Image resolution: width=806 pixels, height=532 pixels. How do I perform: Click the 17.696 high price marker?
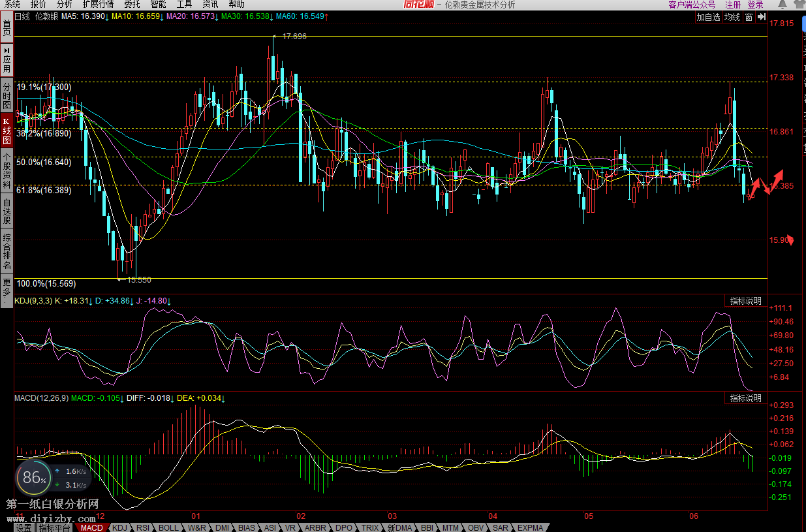tap(294, 37)
